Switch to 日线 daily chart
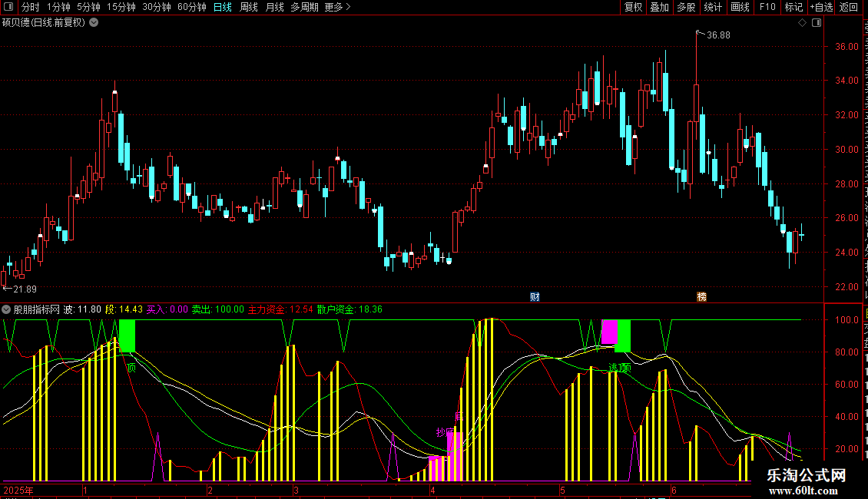 (223, 7)
